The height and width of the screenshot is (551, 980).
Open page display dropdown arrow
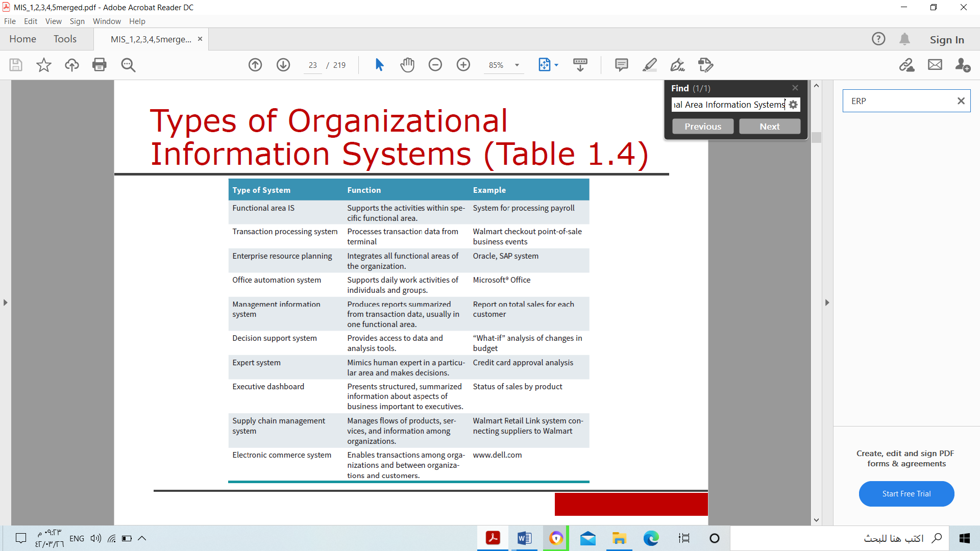coord(556,65)
